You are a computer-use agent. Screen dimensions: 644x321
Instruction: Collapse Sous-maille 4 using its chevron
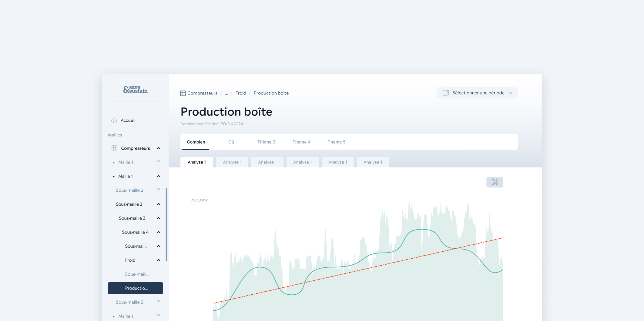click(158, 232)
